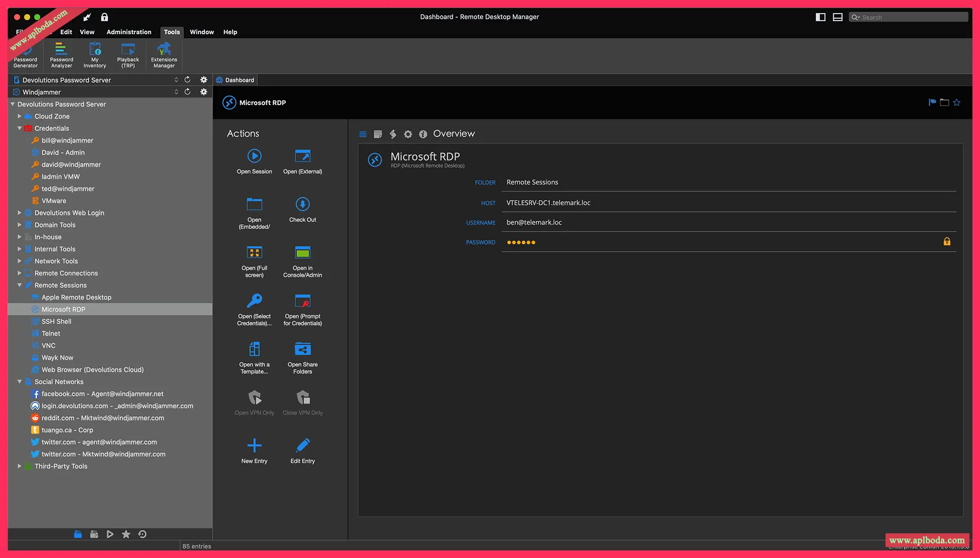Open the Extensions Manager
The width and height of the screenshot is (980, 558).
[x=164, y=55]
